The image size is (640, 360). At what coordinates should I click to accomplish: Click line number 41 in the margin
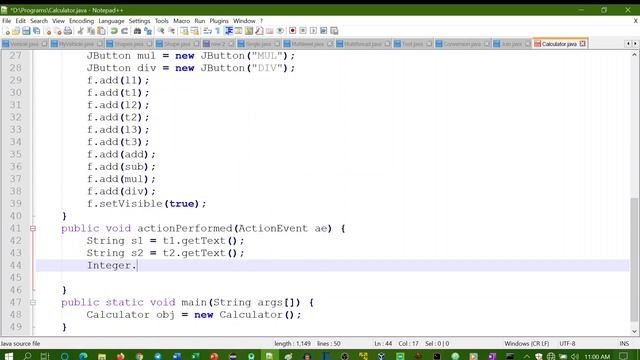click(x=16, y=229)
